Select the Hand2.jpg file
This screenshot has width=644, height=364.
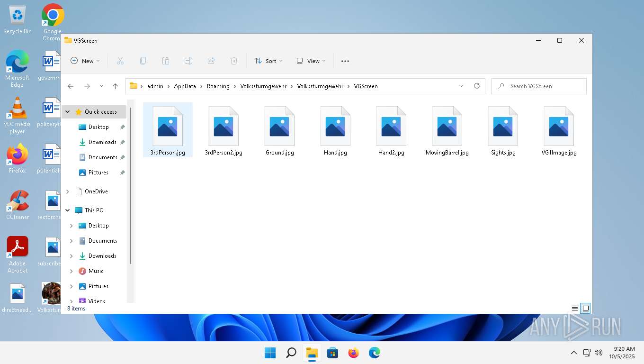pyautogui.click(x=391, y=131)
